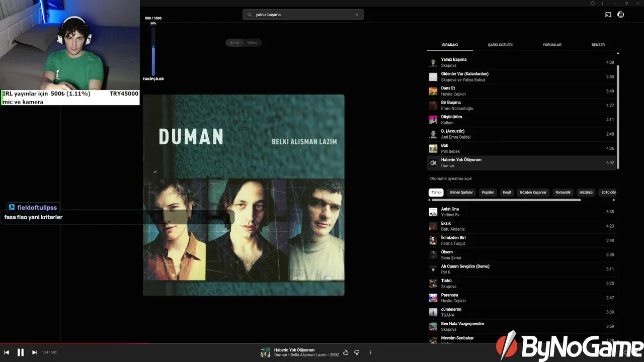Image resolution: width=644 pixels, height=362 pixels.
Task: Pause the playing song
Action: 21,352
